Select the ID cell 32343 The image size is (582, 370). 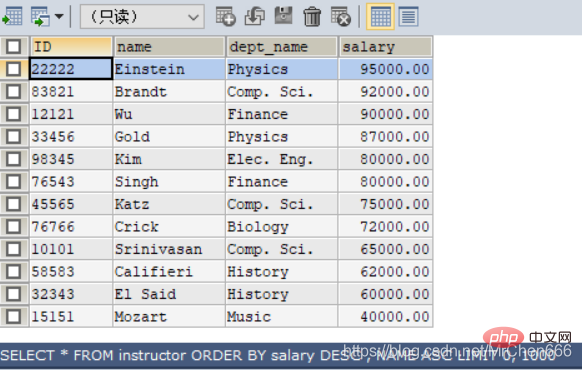click(71, 294)
